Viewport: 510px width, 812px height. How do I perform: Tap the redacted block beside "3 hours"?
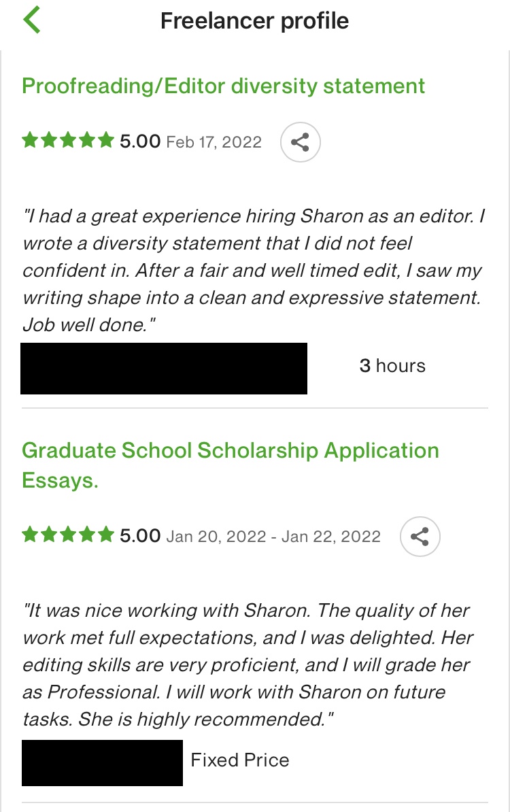click(164, 369)
